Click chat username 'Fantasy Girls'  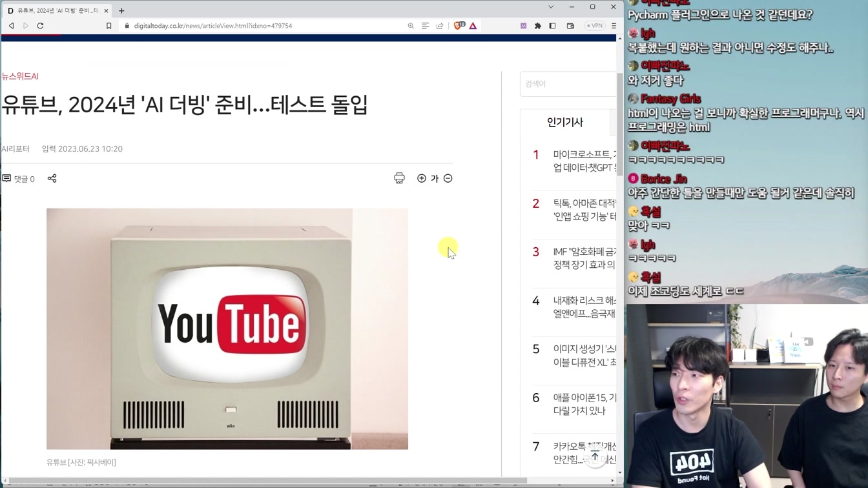pos(670,99)
